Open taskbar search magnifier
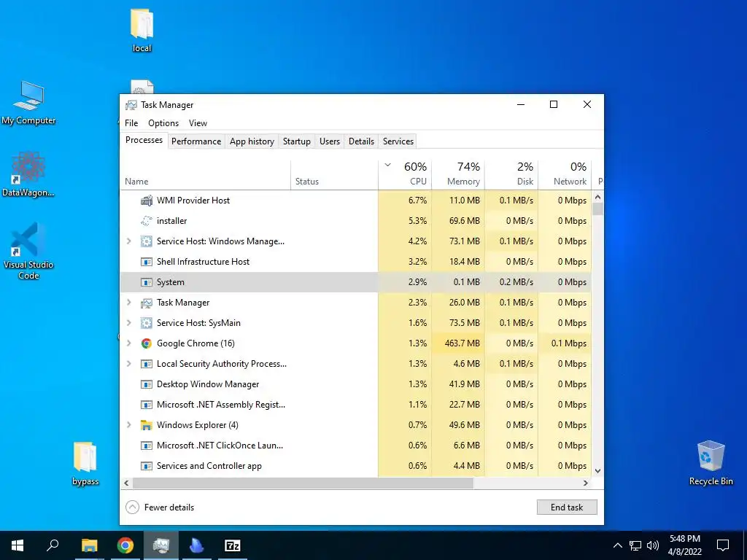This screenshot has width=747, height=560. click(x=53, y=545)
